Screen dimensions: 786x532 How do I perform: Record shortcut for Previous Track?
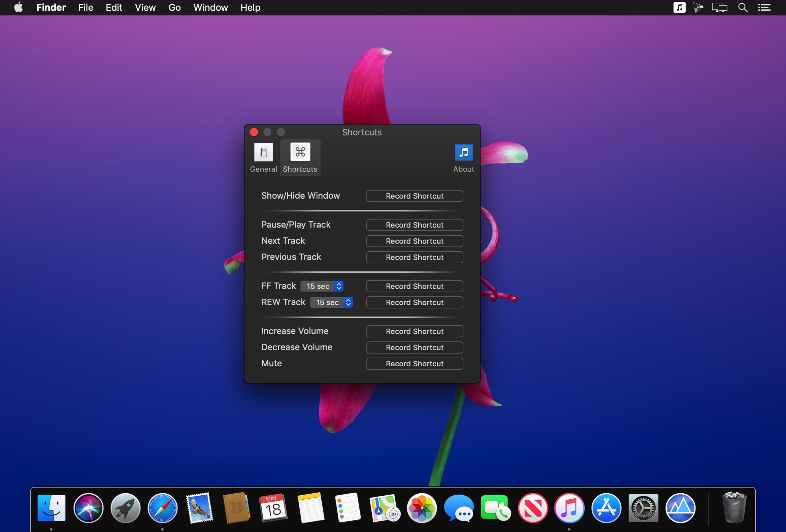pos(415,257)
